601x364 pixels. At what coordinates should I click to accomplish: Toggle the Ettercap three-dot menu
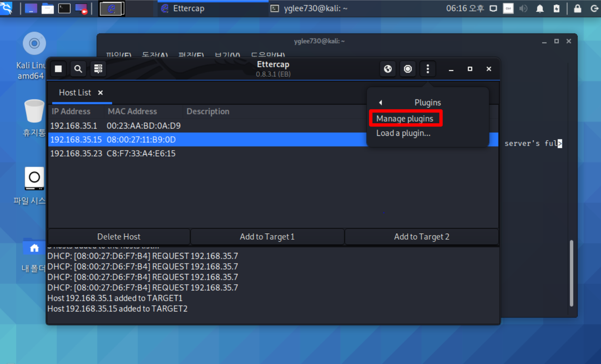click(428, 69)
